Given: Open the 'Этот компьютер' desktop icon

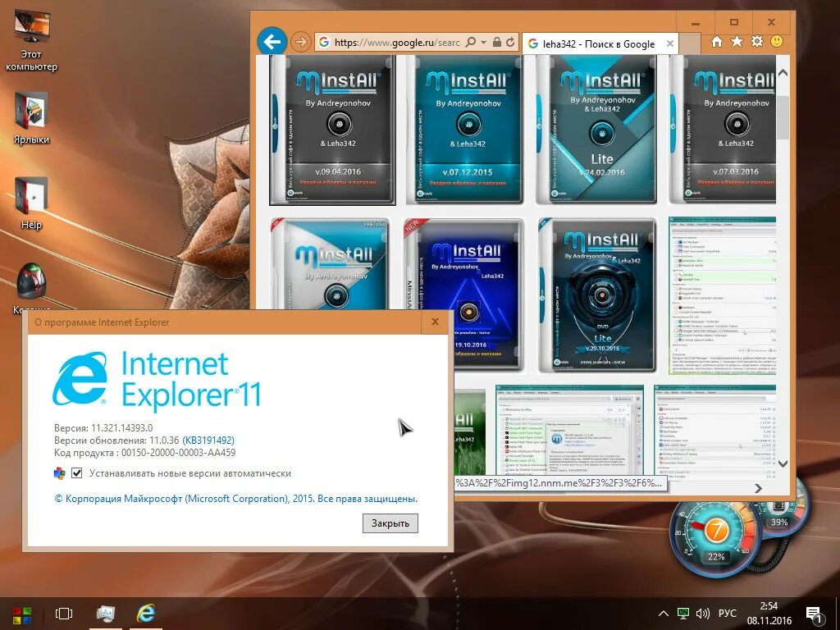Looking at the screenshot, I should point(31,41).
